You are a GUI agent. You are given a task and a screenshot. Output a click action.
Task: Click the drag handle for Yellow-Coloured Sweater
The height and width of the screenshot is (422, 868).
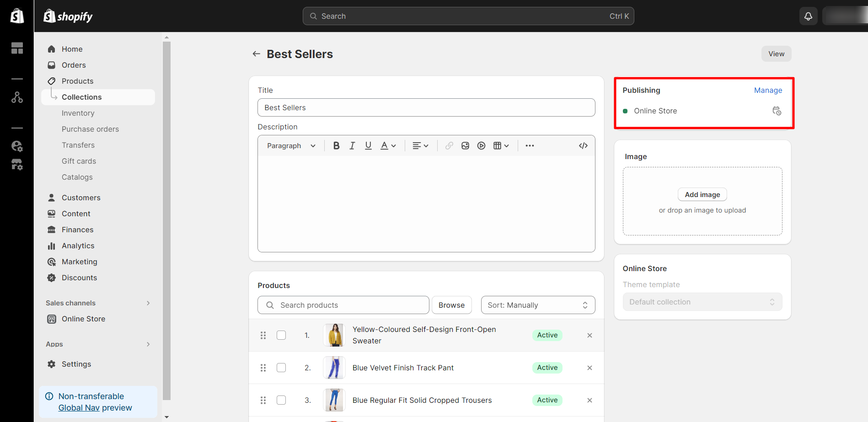[263, 335]
